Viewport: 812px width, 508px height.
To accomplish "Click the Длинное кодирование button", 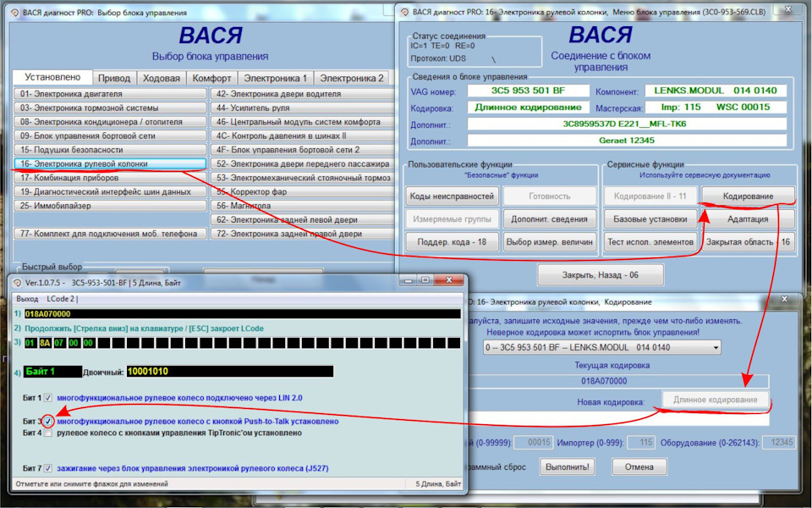I will click(716, 400).
